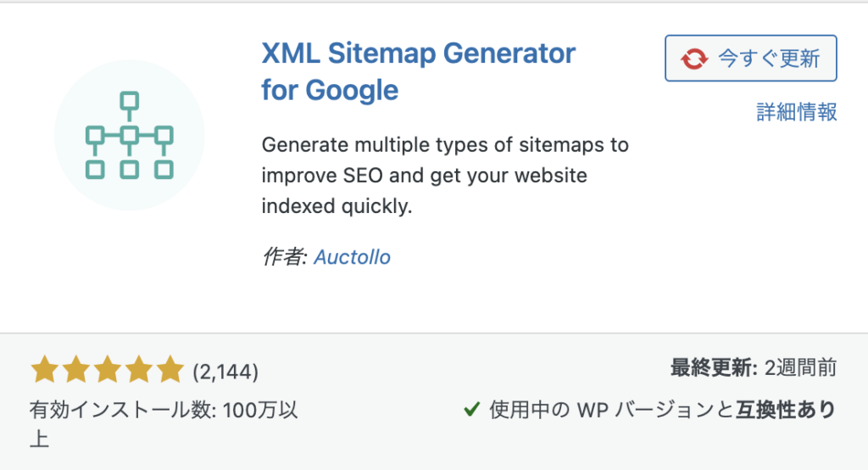Open the XML Sitemap Generator for Google title link
Screen dimensions: 868x470
coord(419,71)
